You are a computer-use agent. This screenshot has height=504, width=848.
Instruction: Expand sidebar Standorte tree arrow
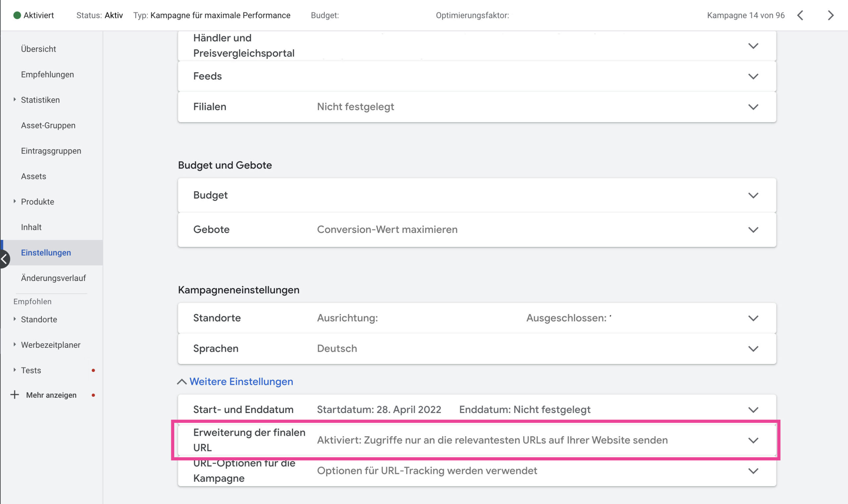pos(15,319)
